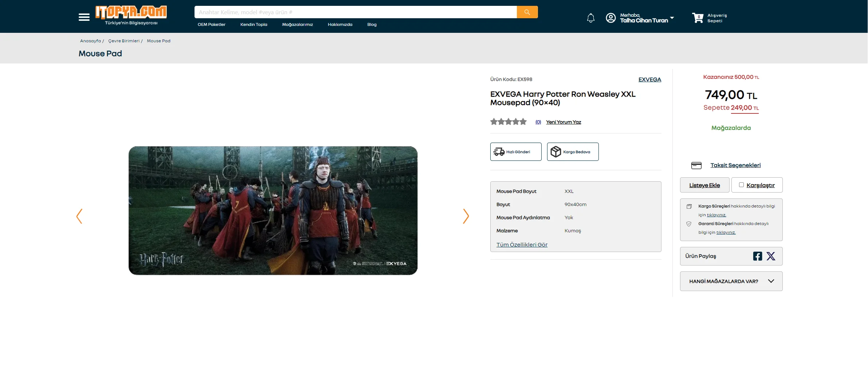Open EXVEGA brand link
The image size is (868, 368).
pyautogui.click(x=650, y=80)
